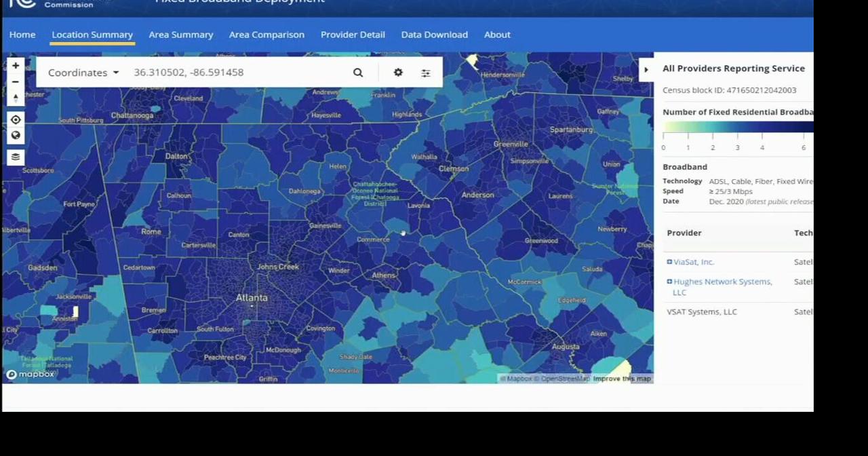Open Hughes Network Systems, LLC link
This screenshot has width=868, height=456.
click(x=722, y=287)
